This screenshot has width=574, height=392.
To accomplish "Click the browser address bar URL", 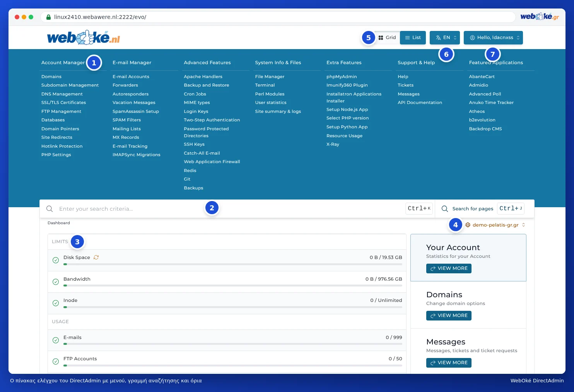I will pyautogui.click(x=100, y=17).
